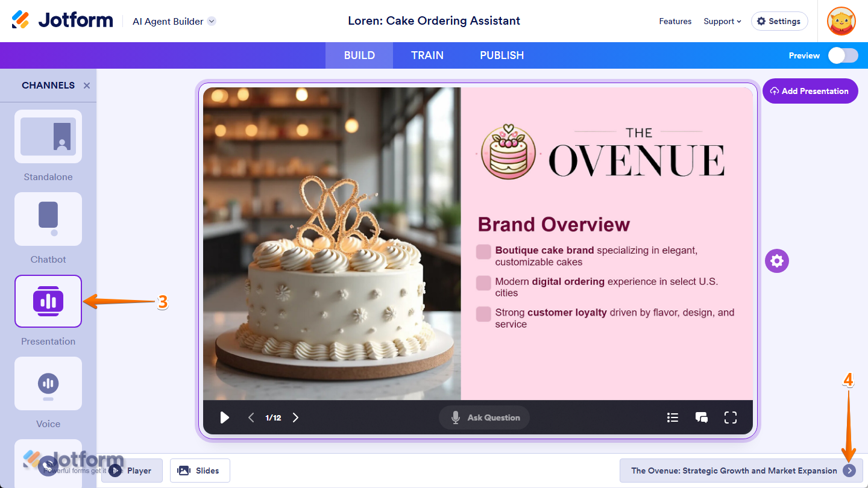
Task: Select the Chatbot channel
Action: (x=48, y=219)
